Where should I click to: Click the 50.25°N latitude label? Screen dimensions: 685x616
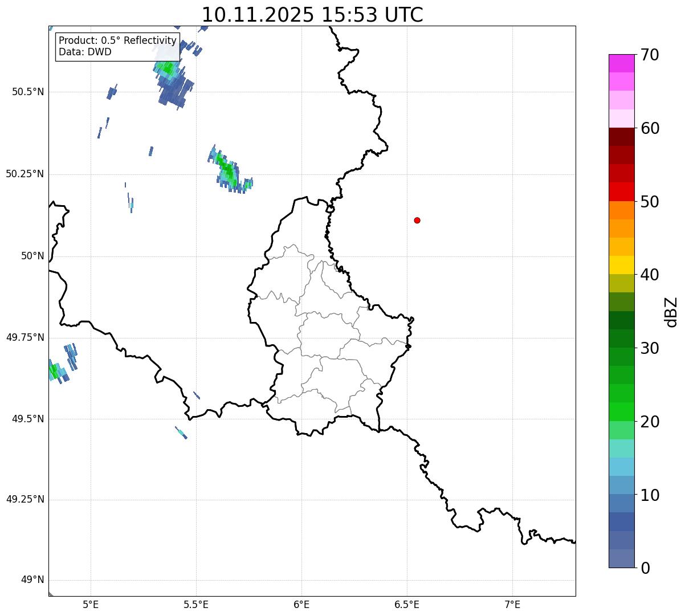click(25, 174)
